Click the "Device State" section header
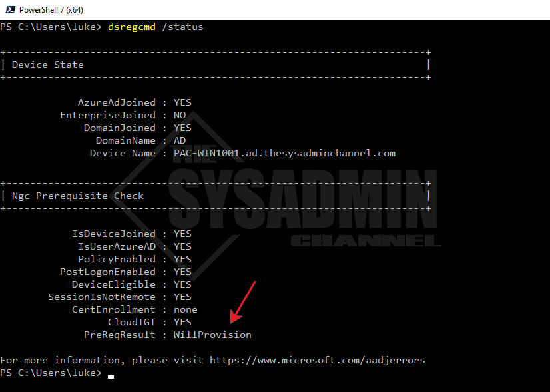This screenshot has height=392, width=550. pos(48,65)
